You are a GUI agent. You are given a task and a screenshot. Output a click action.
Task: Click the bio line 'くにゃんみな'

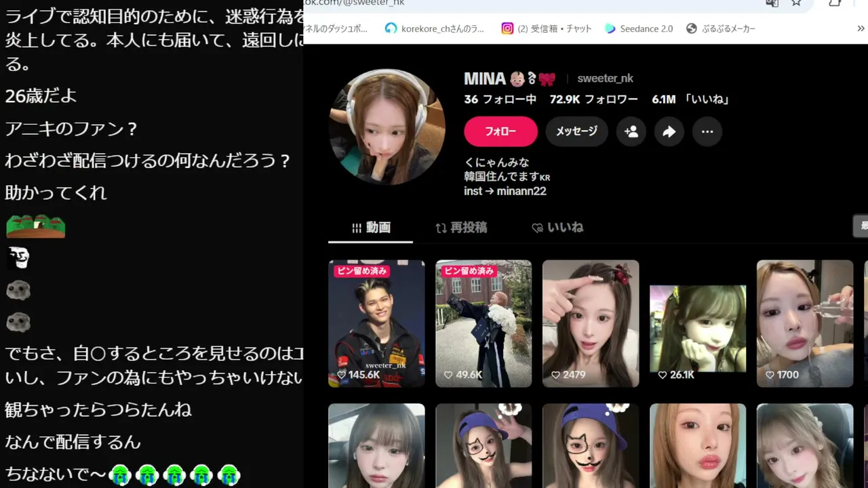click(496, 163)
